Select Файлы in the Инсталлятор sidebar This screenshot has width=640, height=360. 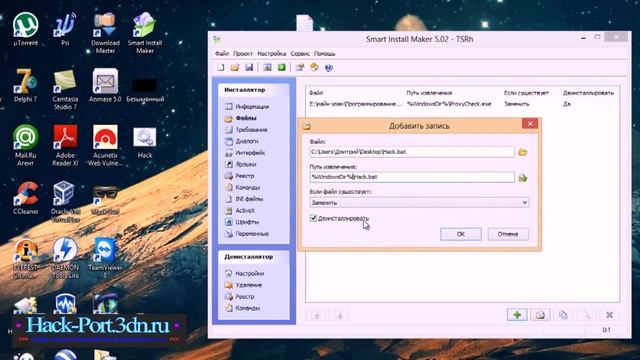[240, 118]
